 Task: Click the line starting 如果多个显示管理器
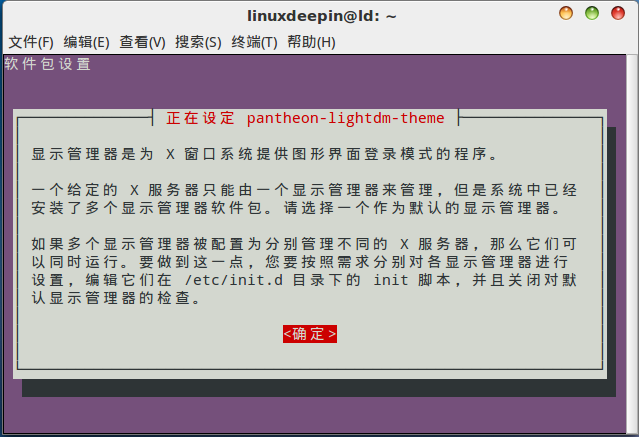304,244
